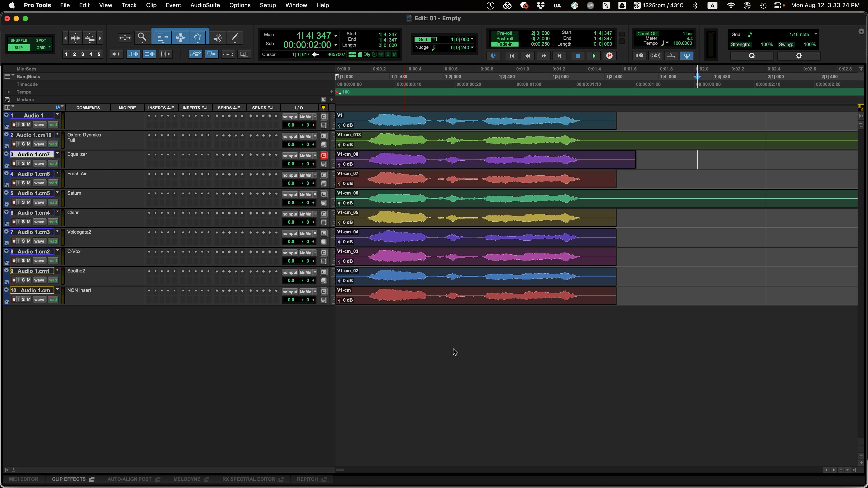Switch to MELODYNE tab

click(191, 479)
